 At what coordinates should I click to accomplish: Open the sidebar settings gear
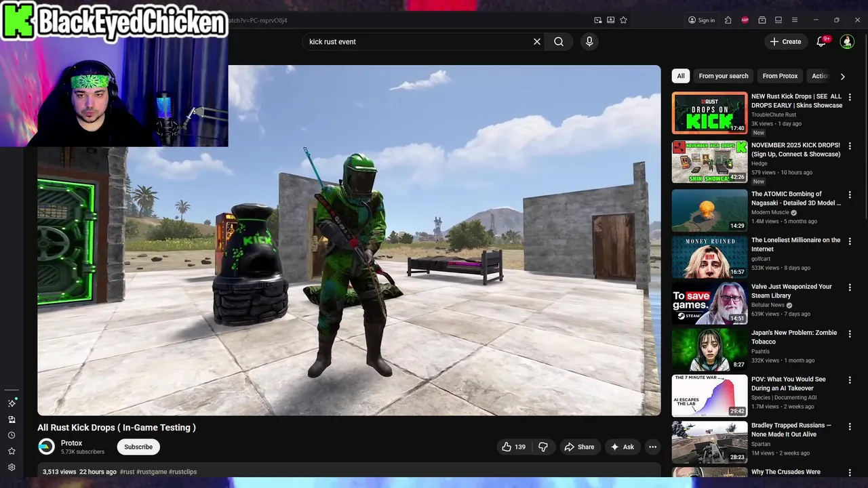12,467
